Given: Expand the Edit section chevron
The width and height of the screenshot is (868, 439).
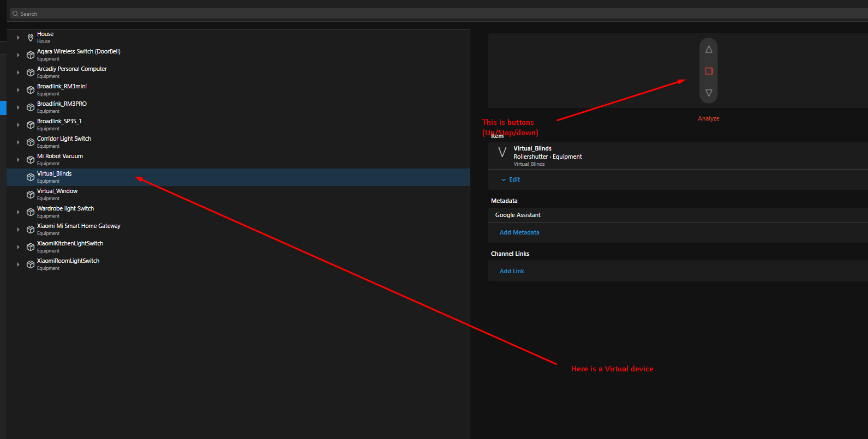Looking at the screenshot, I should click(504, 180).
